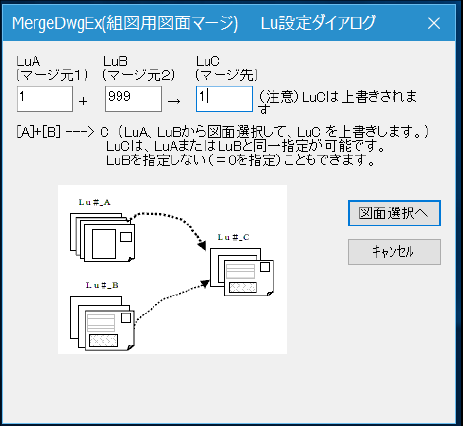Screen dimensions: 463x426
Task: Click the LuBを指定しない explanation line
Action: (x=241, y=160)
